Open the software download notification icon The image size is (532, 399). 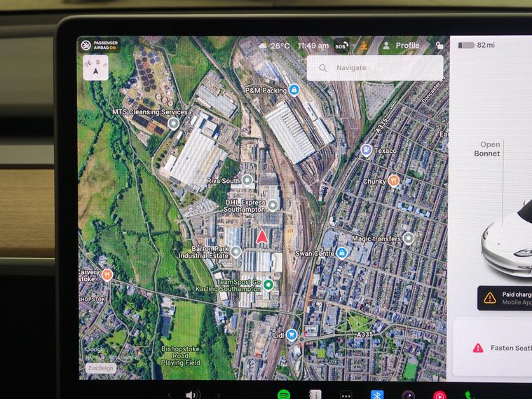coord(364,46)
